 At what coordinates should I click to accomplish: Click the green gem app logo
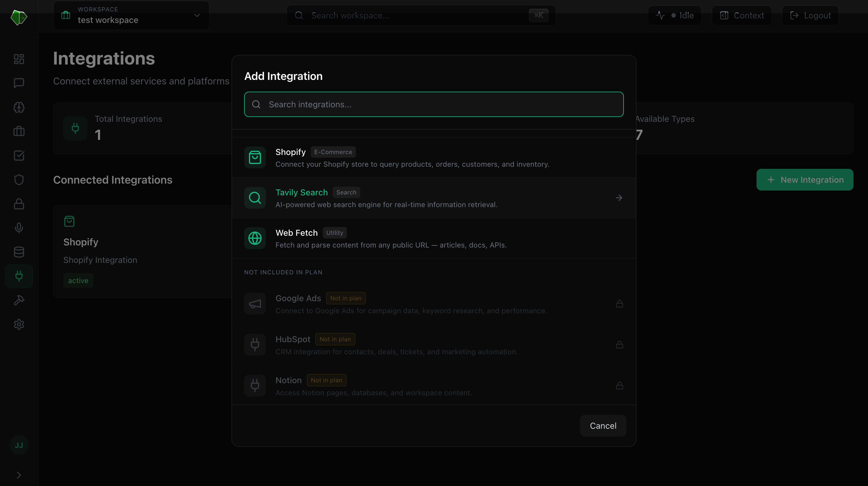pos(19,17)
